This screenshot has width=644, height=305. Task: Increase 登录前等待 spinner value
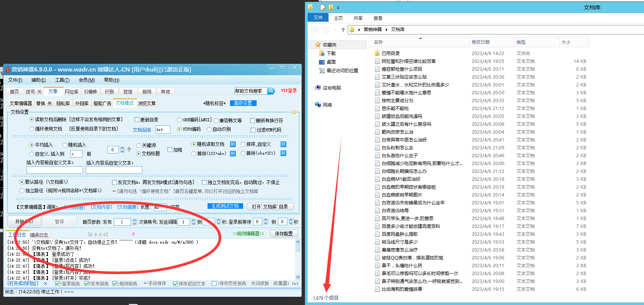(x=266, y=220)
